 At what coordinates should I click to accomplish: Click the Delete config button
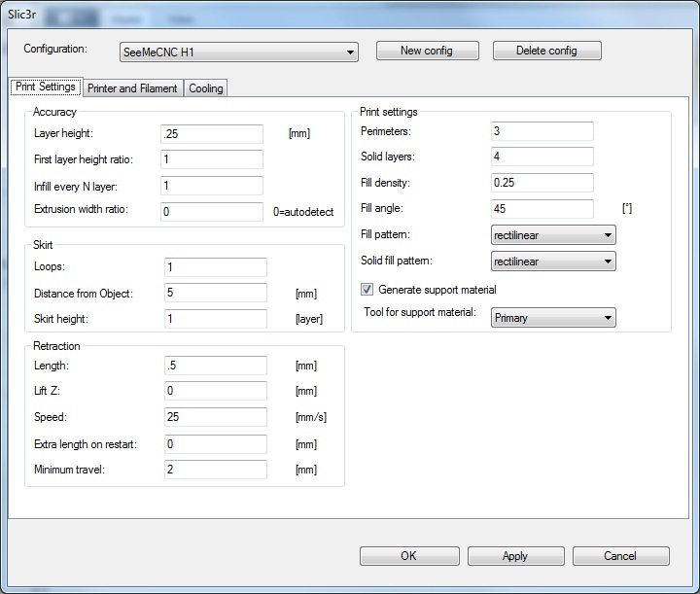(546, 51)
